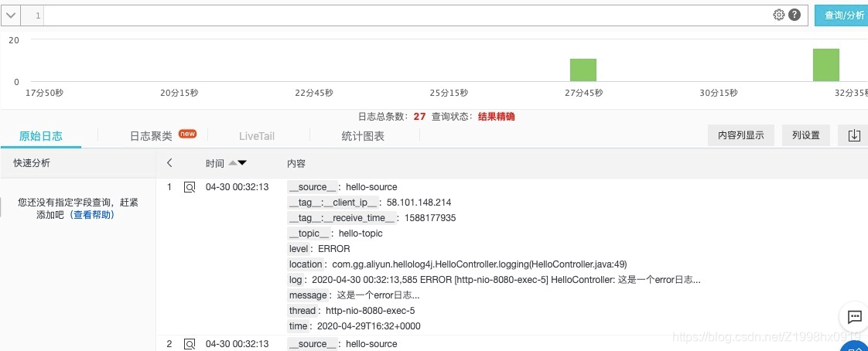868x351 pixels.
Task: Click receive time value 1588177935
Action: click(430, 218)
